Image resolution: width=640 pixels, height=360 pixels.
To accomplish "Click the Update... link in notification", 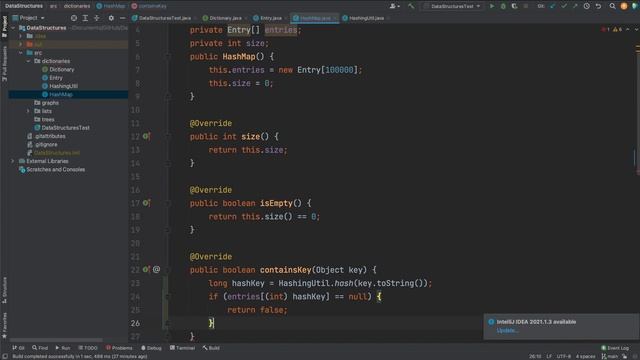I will click(x=508, y=331).
